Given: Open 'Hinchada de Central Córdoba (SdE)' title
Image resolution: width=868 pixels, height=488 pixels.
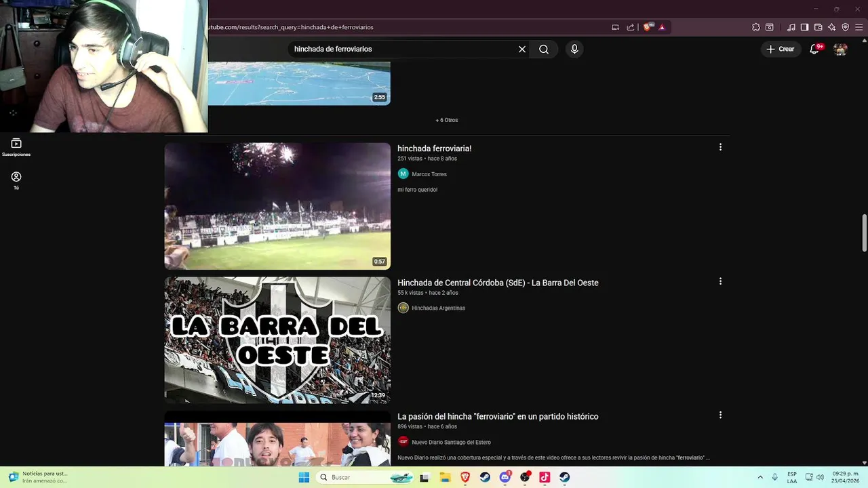Looking at the screenshot, I should pyautogui.click(x=498, y=283).
